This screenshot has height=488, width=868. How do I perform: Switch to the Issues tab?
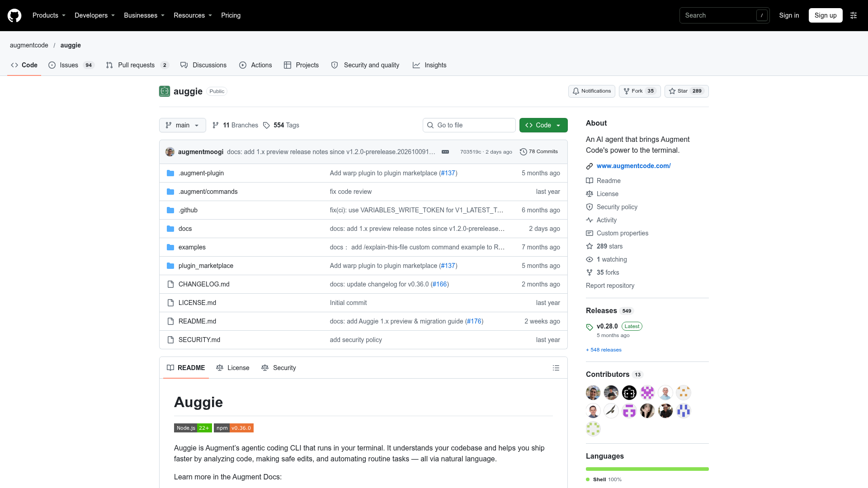pos(71,65)
